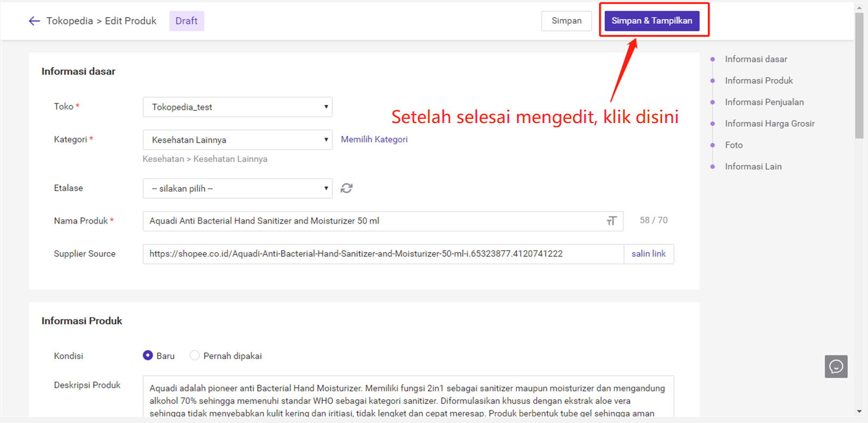Viewport: 868px width, 423px height.
Task: Click the Tokopedia > Edit Produk breadcrumb
Action: [101, 21]
